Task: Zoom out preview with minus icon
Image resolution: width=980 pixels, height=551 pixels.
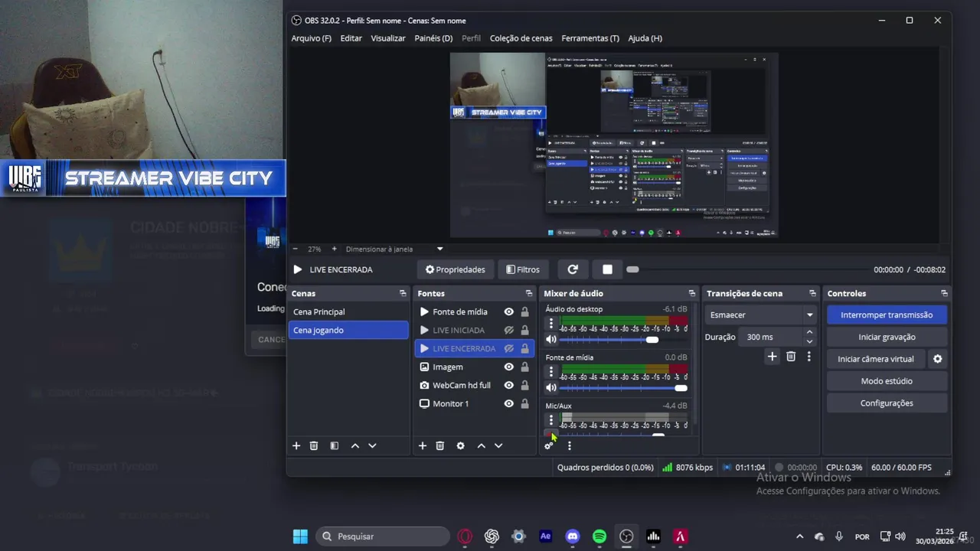Action: (296, 249)
